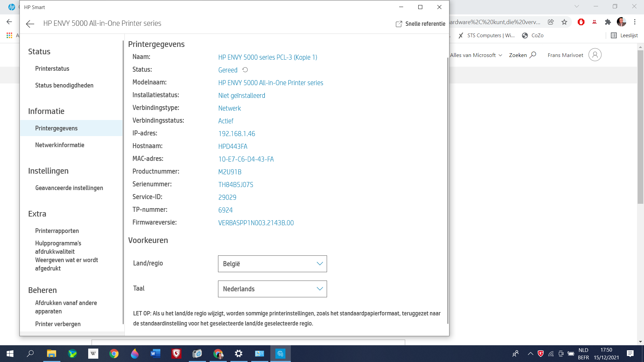Click the Chrome back arrow behind HP Smart
The width and height of the screenshot is (644, 362).
[9, 22]
